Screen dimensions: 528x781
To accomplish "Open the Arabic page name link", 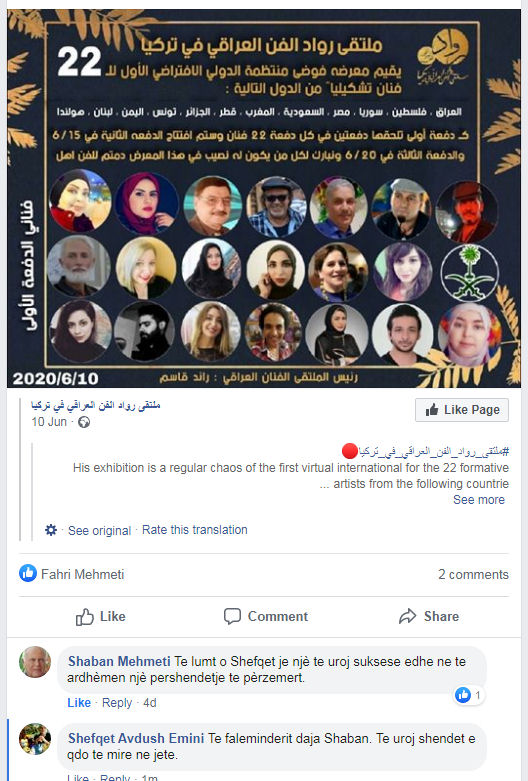I will click(x=96, y=405).
